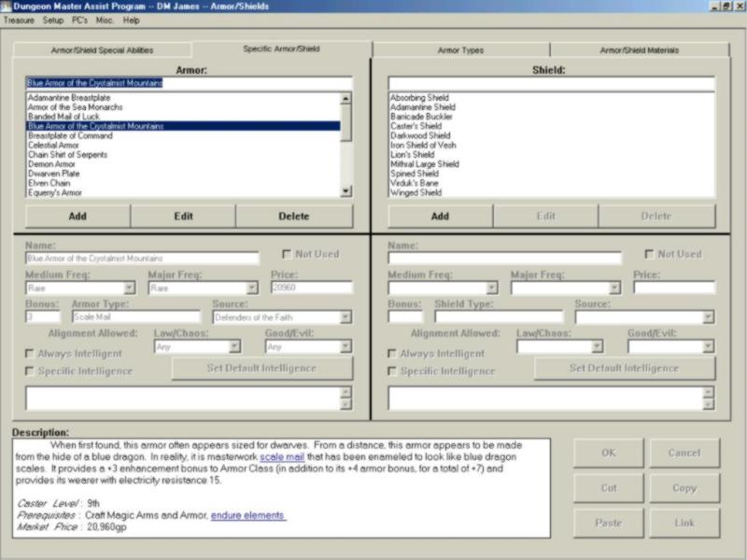Open the Treasure menu

[19, 20]
